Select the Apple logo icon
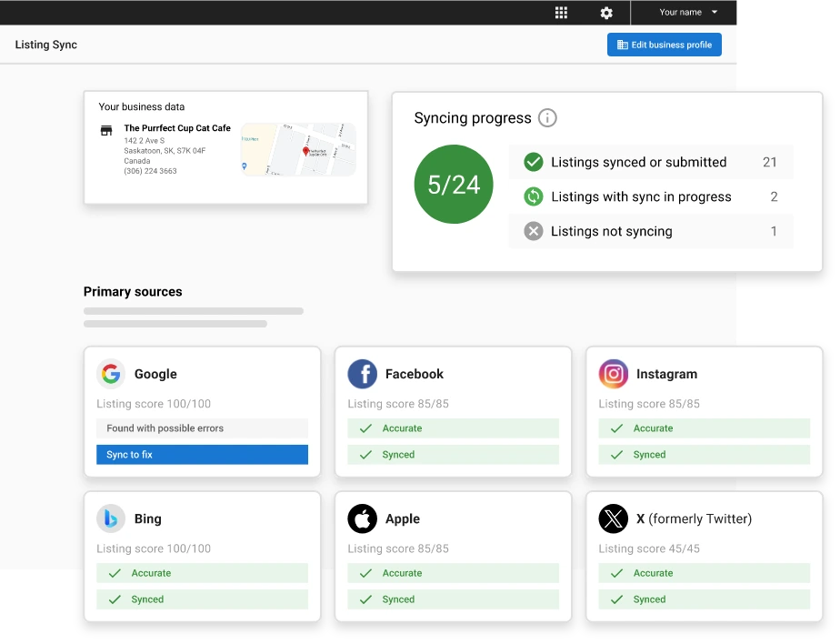 pos(362,518)
